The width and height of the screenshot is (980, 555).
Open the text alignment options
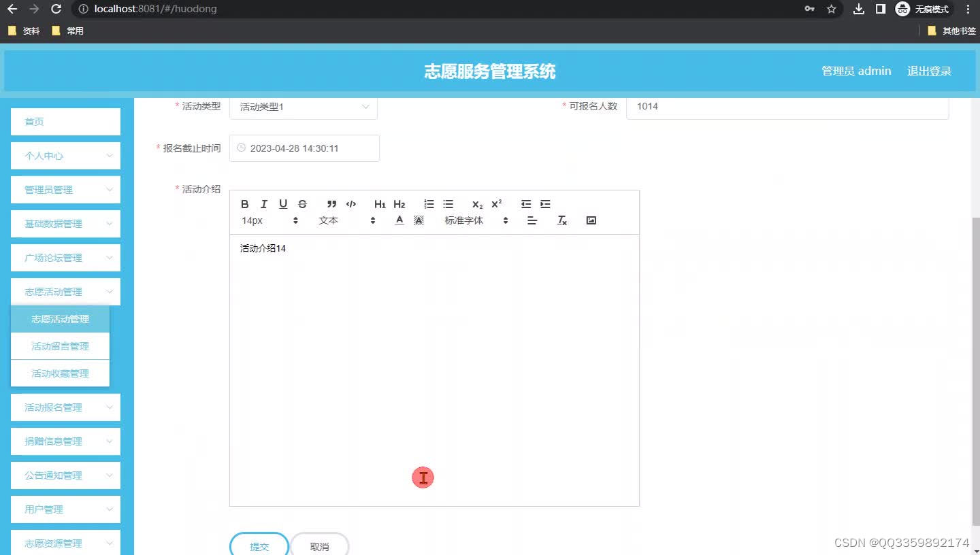click(532, 220)
